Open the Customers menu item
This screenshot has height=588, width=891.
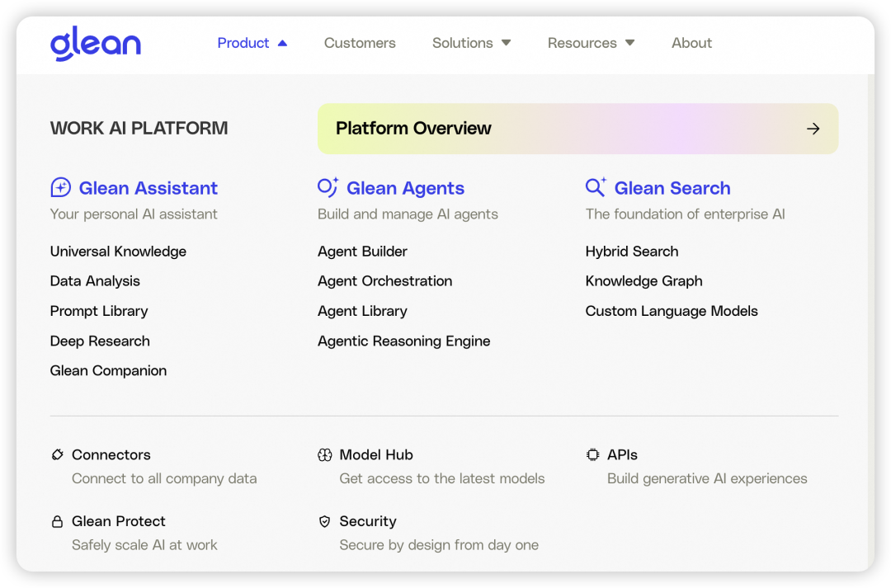point(360,43)
